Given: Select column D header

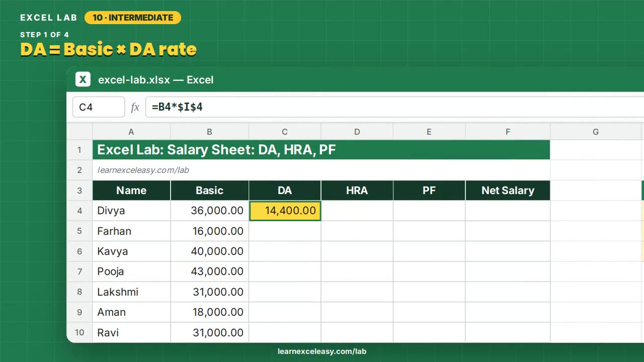Looking at the screenshot, I should pyautogui.click(x=357, y=132).
